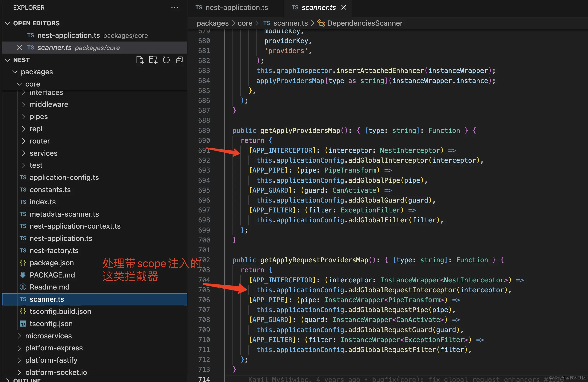Click addGlobalInterceptor call on line 692
588x382 pixels.
388,160
